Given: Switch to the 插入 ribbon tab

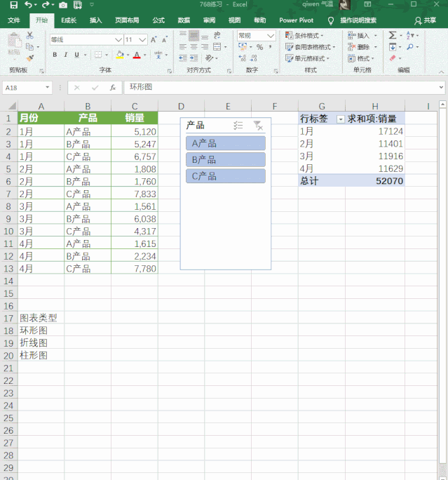Looking at the screenshot, I should pos(96,20).
